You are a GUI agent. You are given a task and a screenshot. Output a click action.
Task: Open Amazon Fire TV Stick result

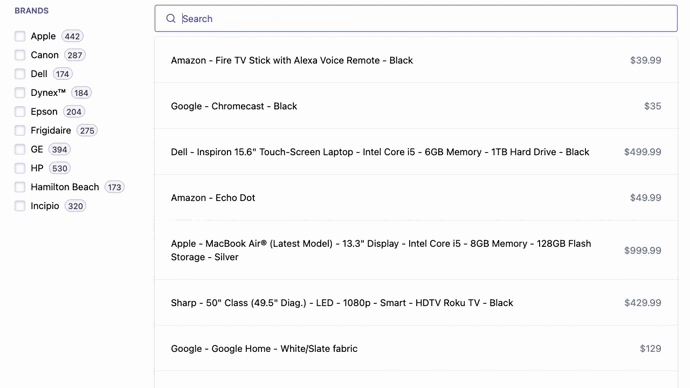[416, 60]
